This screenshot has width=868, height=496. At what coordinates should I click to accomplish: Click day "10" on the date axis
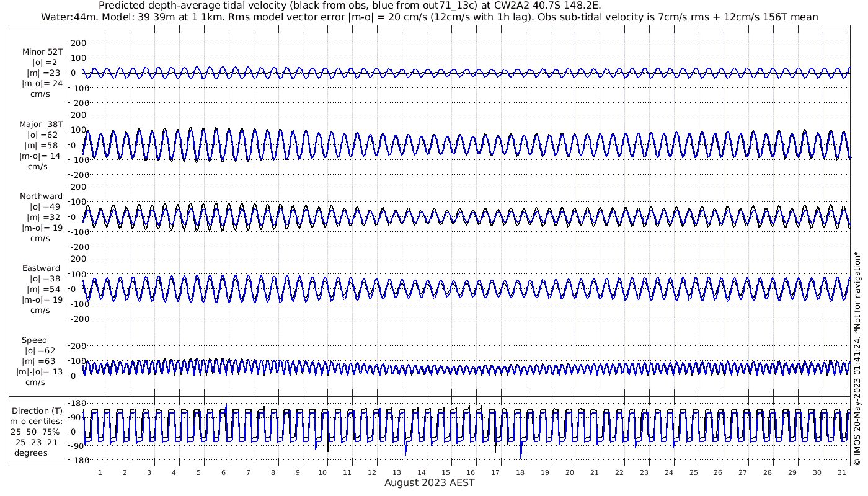tap(322, 472)
